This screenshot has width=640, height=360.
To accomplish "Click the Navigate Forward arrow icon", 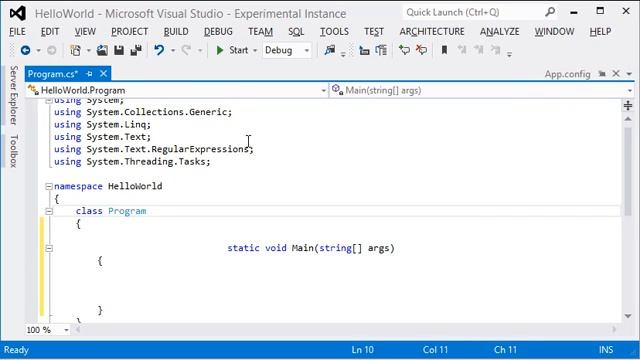I will tap(51, 50).
